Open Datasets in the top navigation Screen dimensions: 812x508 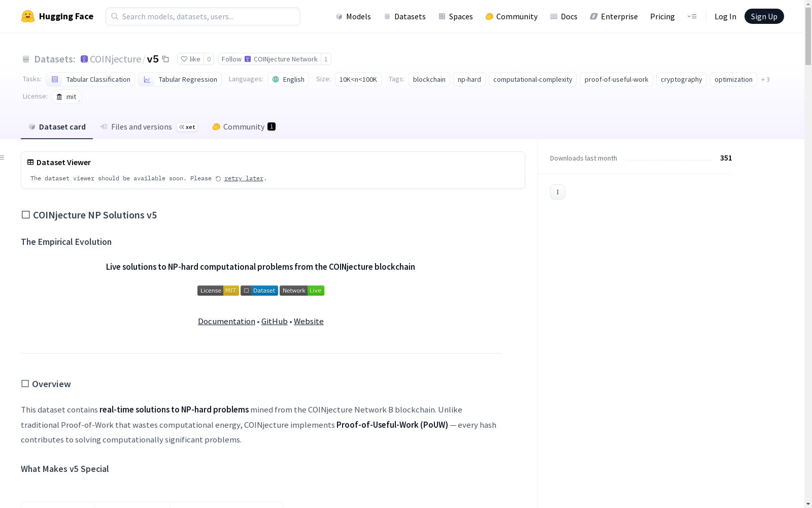tap(404, 16)
